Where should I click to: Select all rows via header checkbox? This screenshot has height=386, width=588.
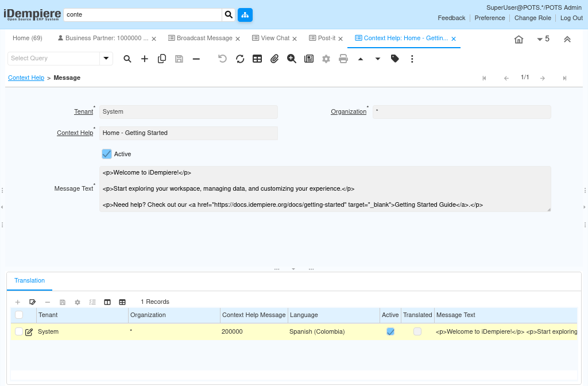click(x=19, y=315)
